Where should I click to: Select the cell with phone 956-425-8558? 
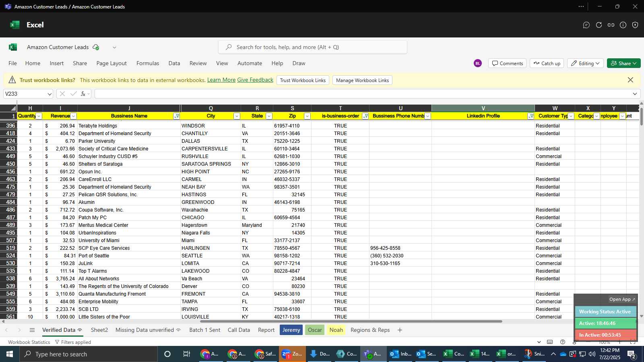[x=400, y=248]
